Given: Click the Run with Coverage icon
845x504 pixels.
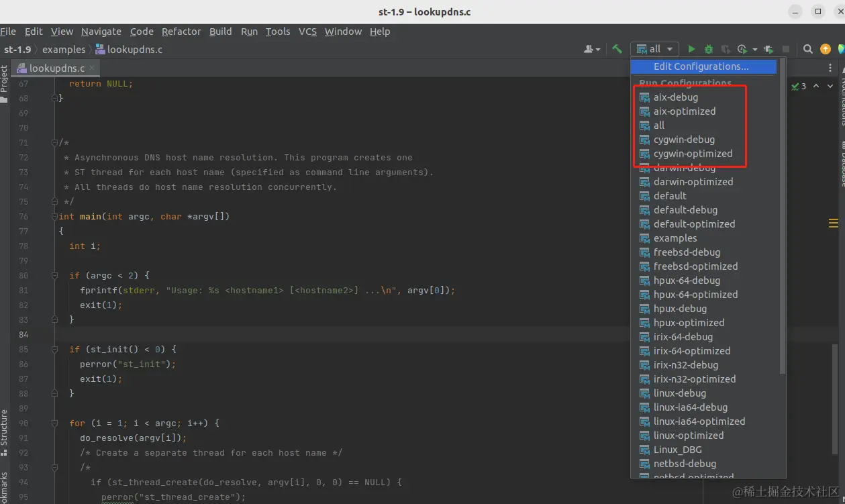Looking at the screenshot, I should [x=726, y=49].
